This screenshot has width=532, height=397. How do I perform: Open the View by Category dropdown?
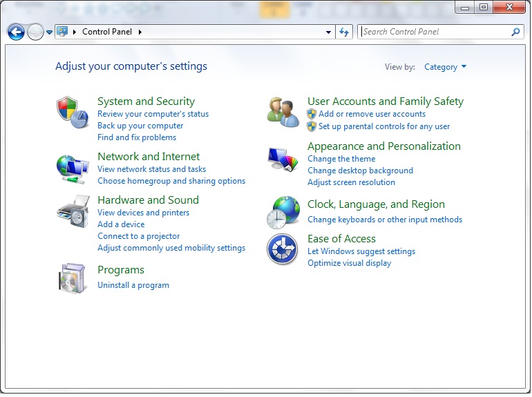[x=445, y=67]
